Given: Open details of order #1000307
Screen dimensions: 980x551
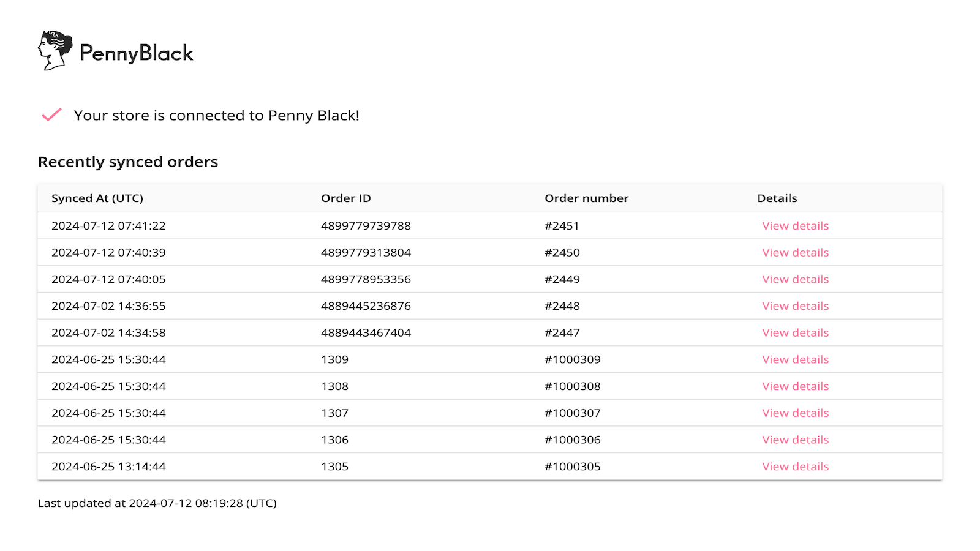Looking at the screenshot, I should tap(795, 413).
